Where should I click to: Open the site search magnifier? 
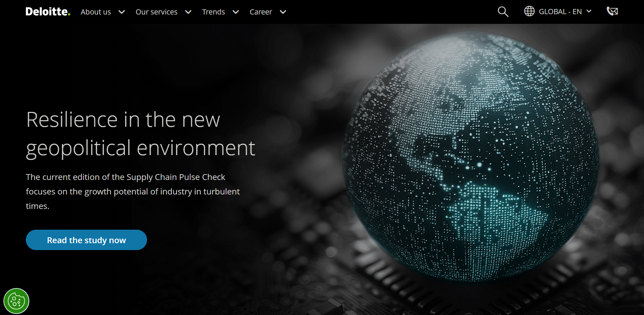503,12
